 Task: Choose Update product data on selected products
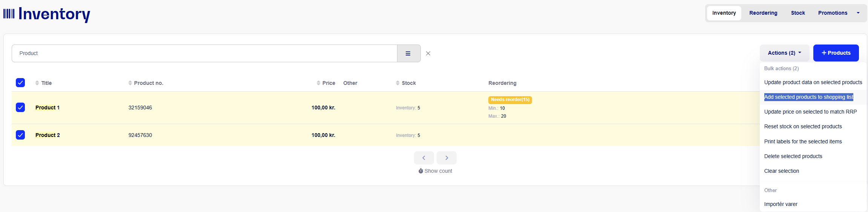pos(813,82)
